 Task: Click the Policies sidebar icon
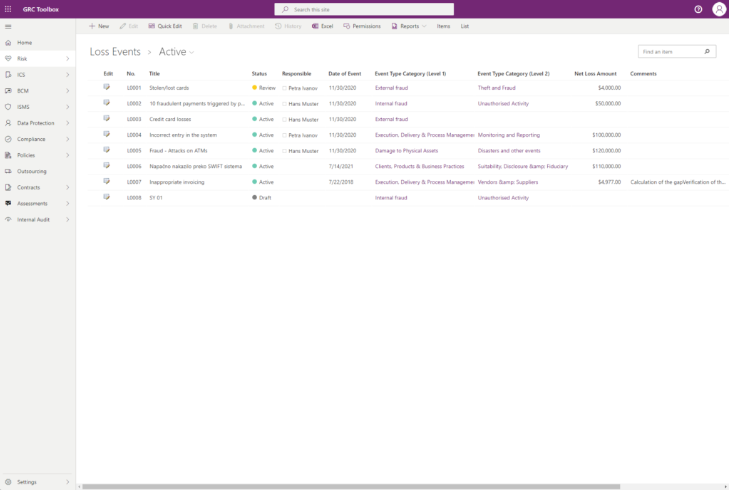click(x=8, y=155)
